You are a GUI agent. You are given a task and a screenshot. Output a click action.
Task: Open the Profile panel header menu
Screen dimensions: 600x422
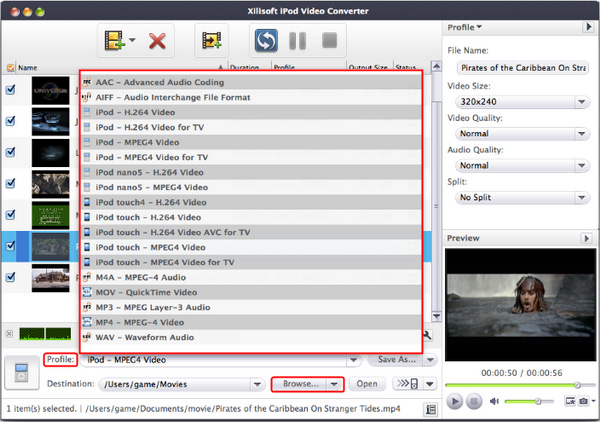point(465,27)
